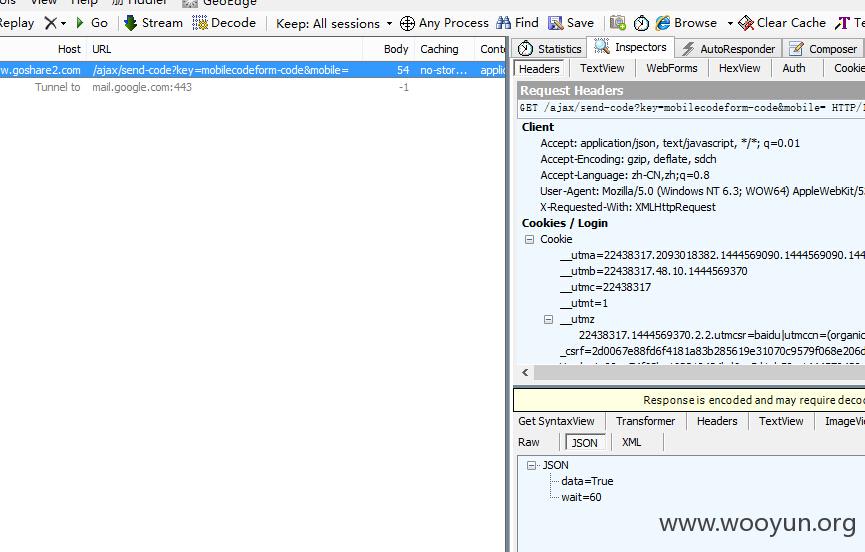
Task: Open the Statistics tab
Action: tap(550, 49)
